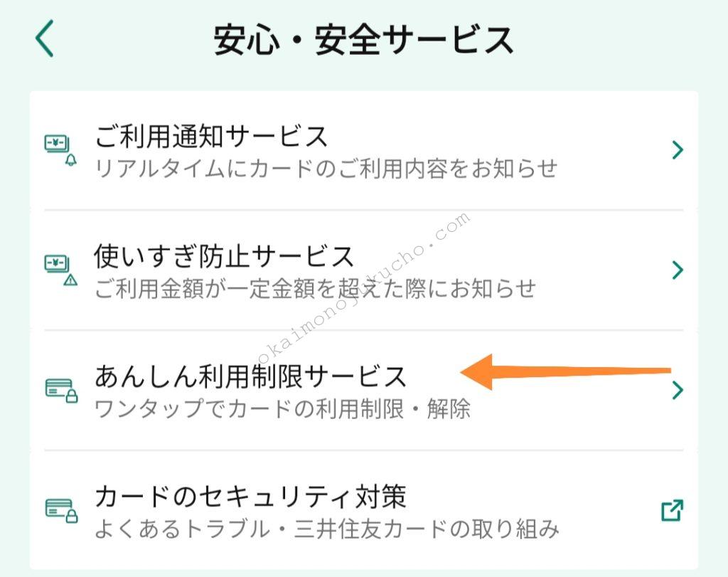The width and height of the screenshot is (728, 577).
Task: Click the external link icon for カードのセキュリティ対策
Action: tap(673, 509)
